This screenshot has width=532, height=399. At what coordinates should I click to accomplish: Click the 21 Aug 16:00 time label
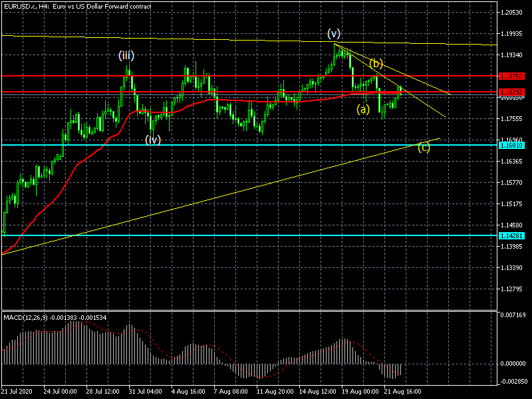coord(403,392)
